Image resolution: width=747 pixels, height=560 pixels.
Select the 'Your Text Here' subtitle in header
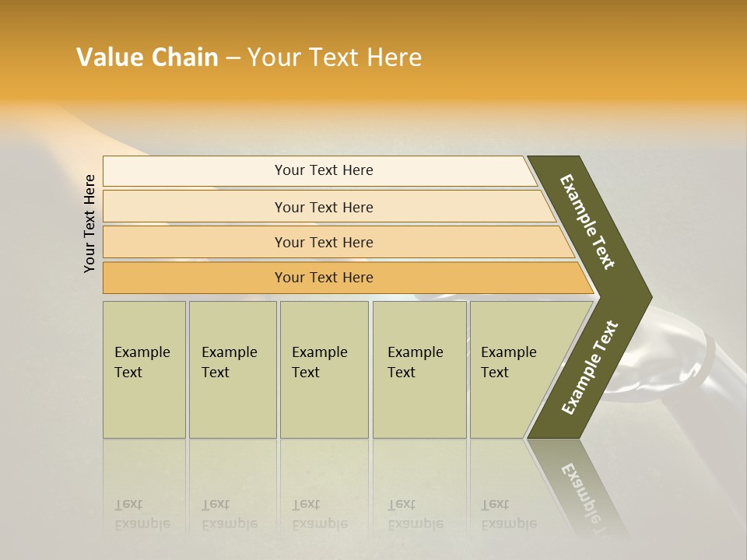(x=335, y=57)
